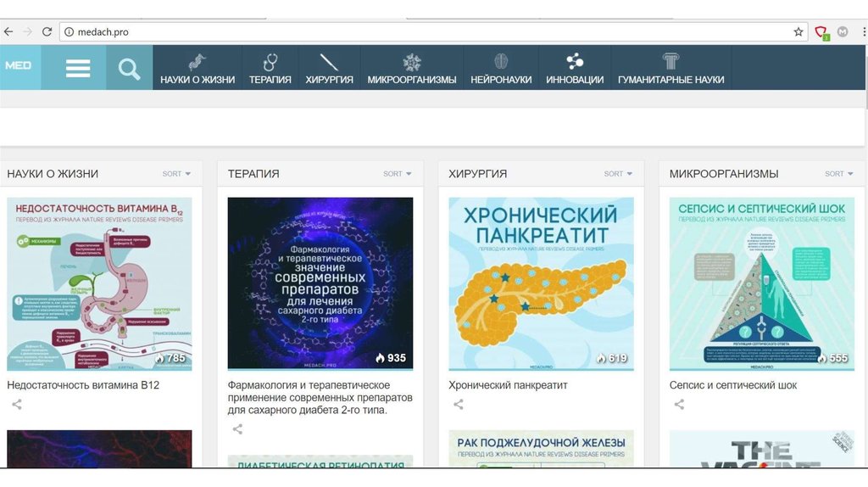Open the dark blue diabetes drugs thumbnail
868x487 pixels.
[320, 283]
